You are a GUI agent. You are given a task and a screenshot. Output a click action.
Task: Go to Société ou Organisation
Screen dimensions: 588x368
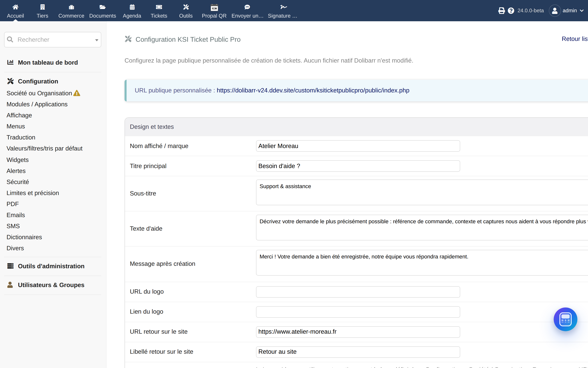click(x=39, y=93)
